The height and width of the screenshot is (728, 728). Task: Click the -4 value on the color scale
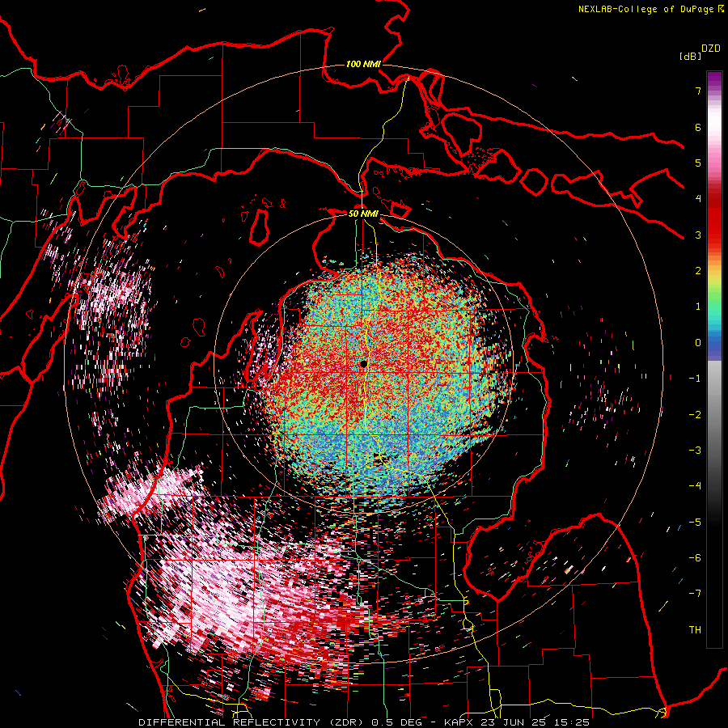click(x=695, y=486)
